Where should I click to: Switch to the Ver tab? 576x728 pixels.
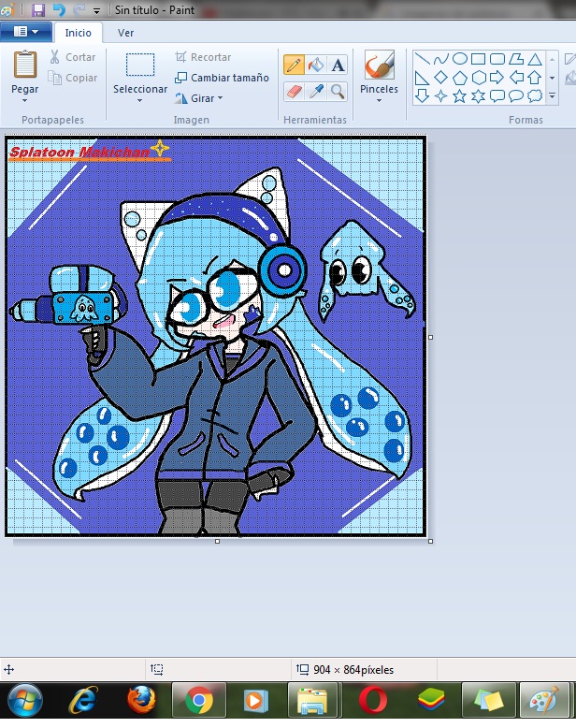click(x=125, y=33)
